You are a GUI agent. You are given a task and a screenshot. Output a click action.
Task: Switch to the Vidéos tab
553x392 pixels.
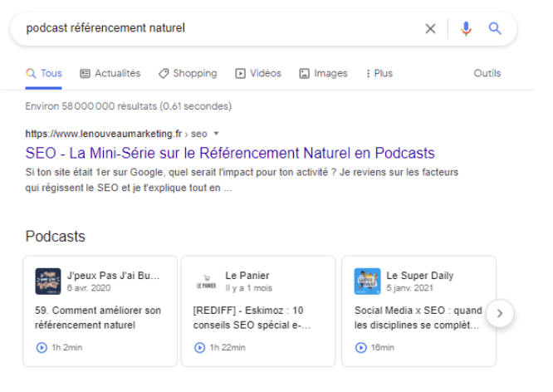(258, 73)
